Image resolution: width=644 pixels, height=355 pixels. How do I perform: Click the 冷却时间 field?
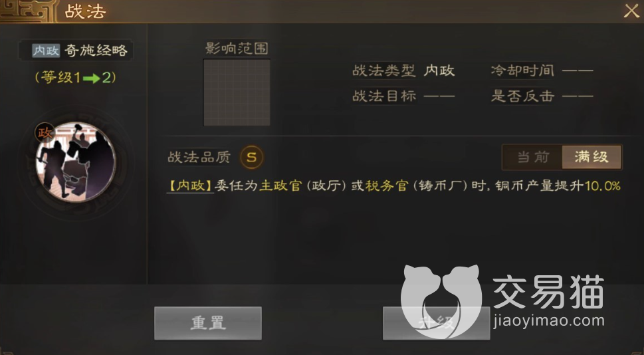pyautogui.click(x=542, y=70)
